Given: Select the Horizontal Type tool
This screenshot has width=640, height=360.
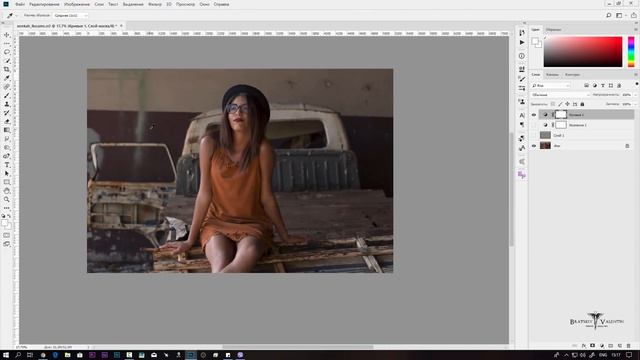Looking at the screenshot, I should tap(7, 165).
